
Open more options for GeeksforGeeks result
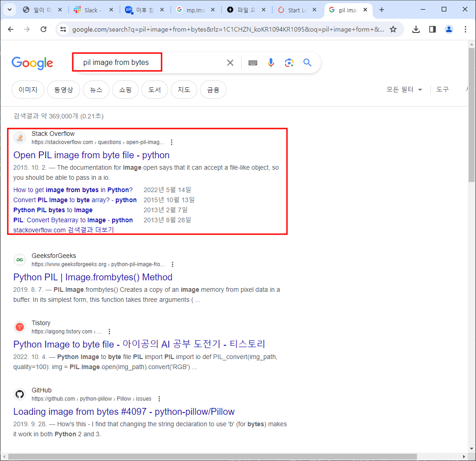tap(173, 264)
